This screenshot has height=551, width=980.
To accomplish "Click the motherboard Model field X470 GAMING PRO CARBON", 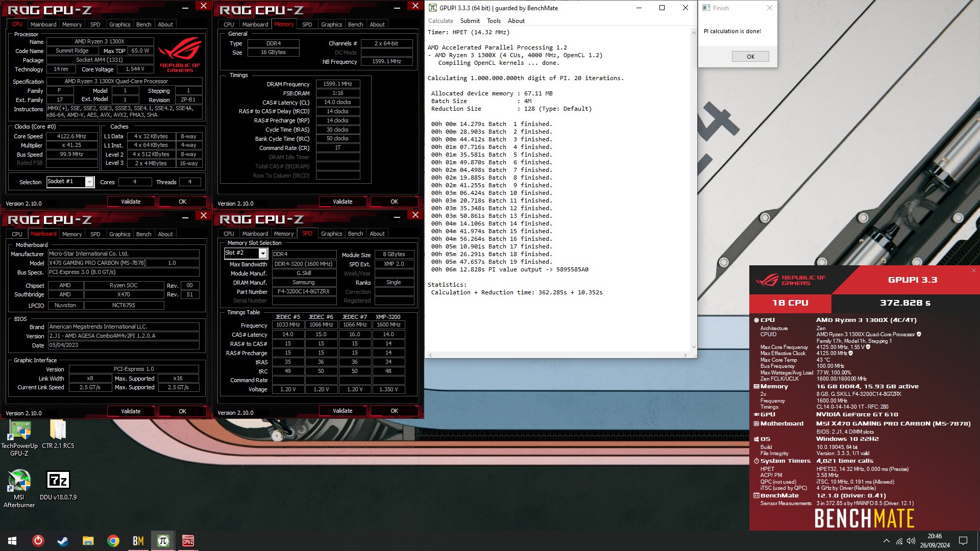I will pos(96,263).
